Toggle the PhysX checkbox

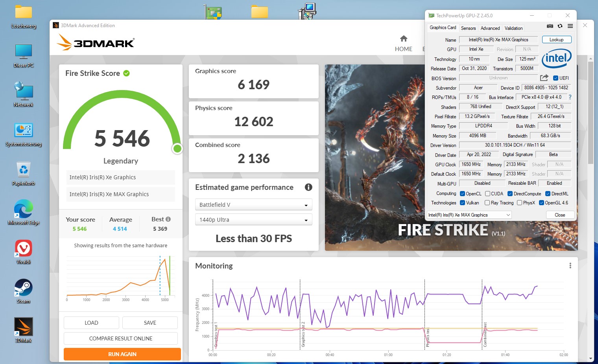coord(519,203)
